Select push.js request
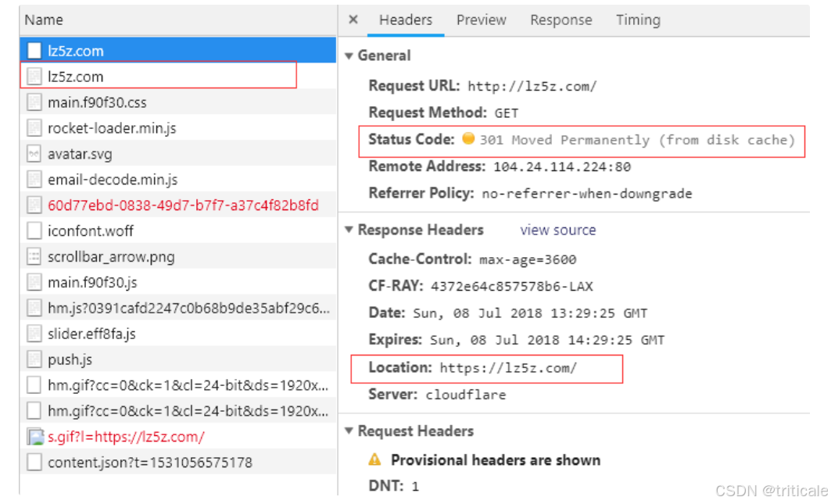 coord(178,359)
